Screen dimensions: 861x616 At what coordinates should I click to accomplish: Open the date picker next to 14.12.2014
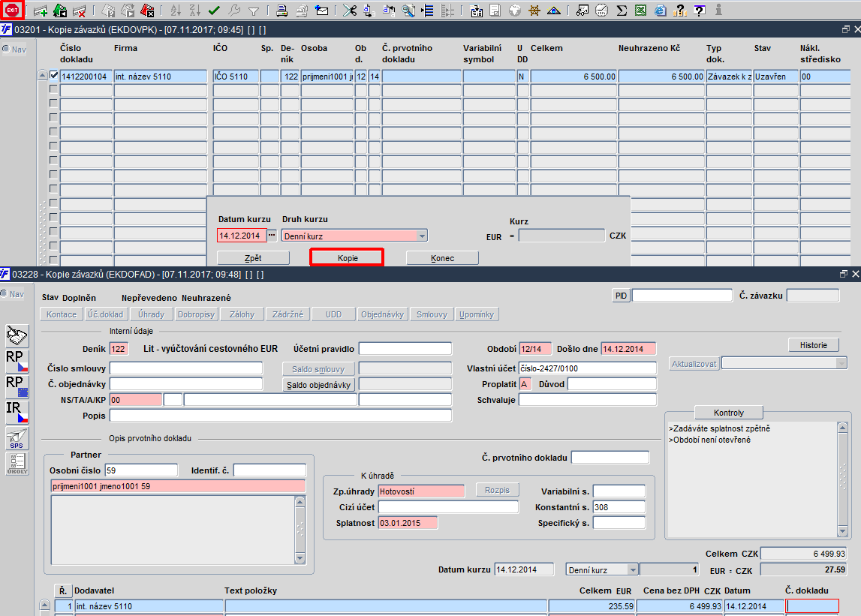coord(272,235)
